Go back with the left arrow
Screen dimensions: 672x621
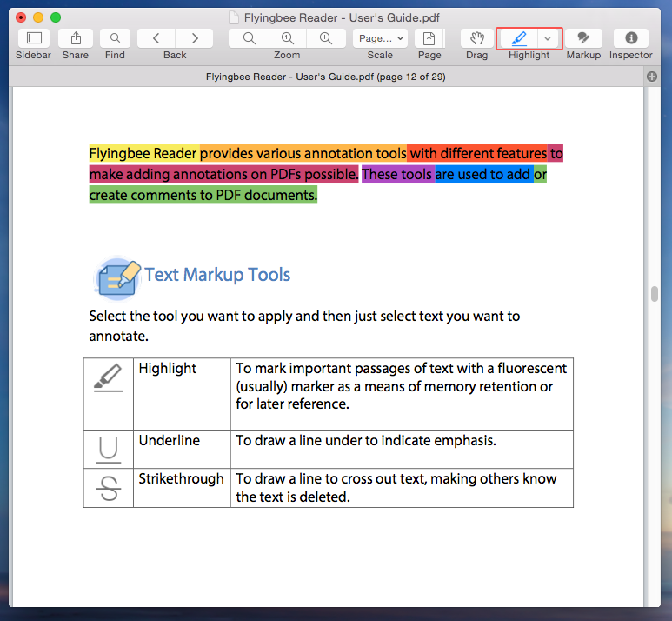156,38
